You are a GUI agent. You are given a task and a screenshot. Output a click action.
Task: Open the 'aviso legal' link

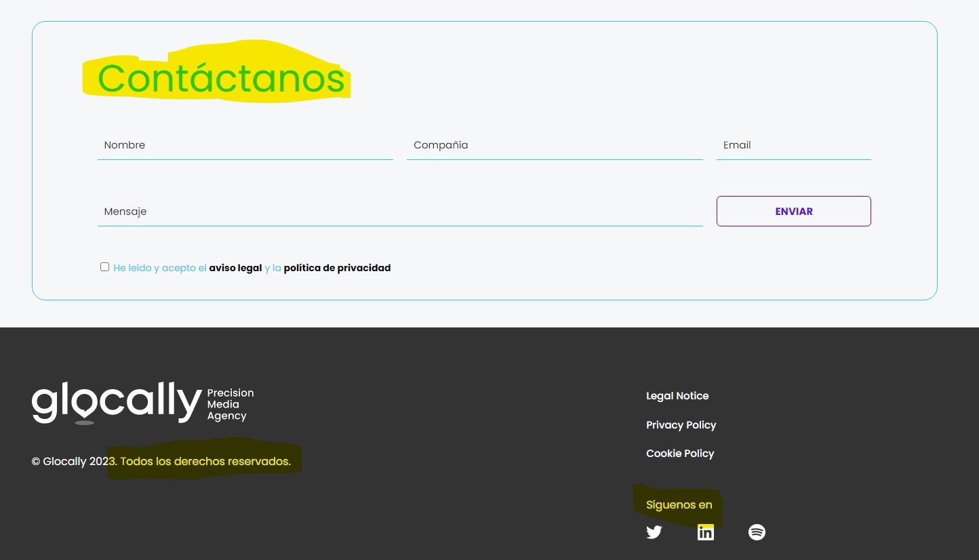(235, 268)
